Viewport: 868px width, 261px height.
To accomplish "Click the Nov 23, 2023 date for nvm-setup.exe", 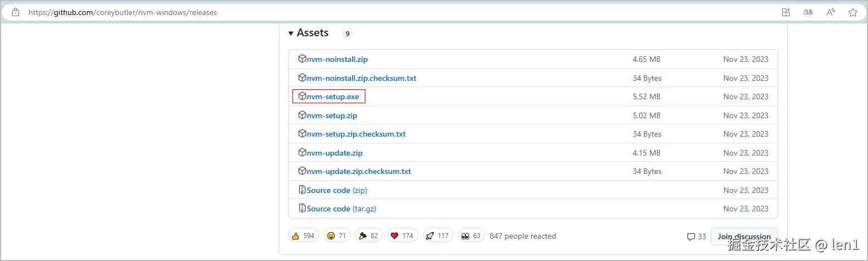I will point(746,96).
